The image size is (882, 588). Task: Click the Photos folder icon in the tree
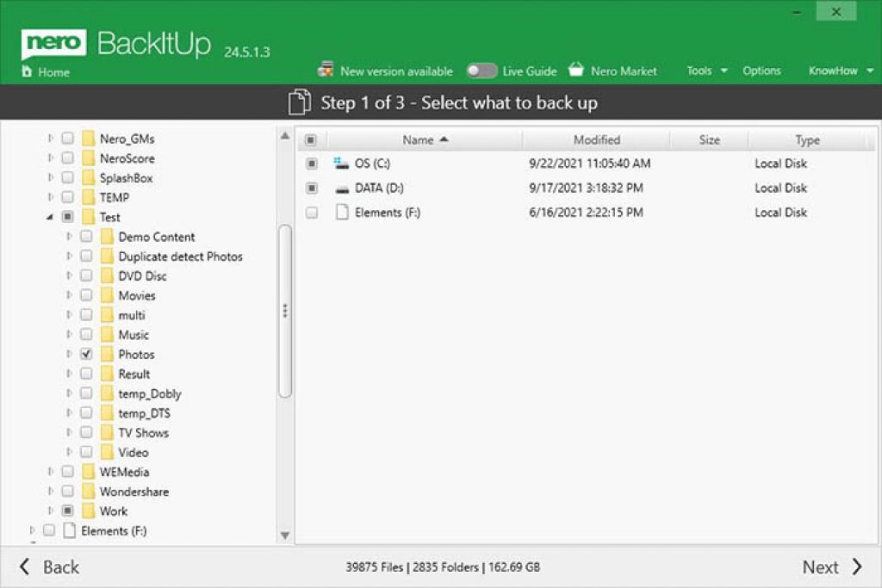click(107, 354)
